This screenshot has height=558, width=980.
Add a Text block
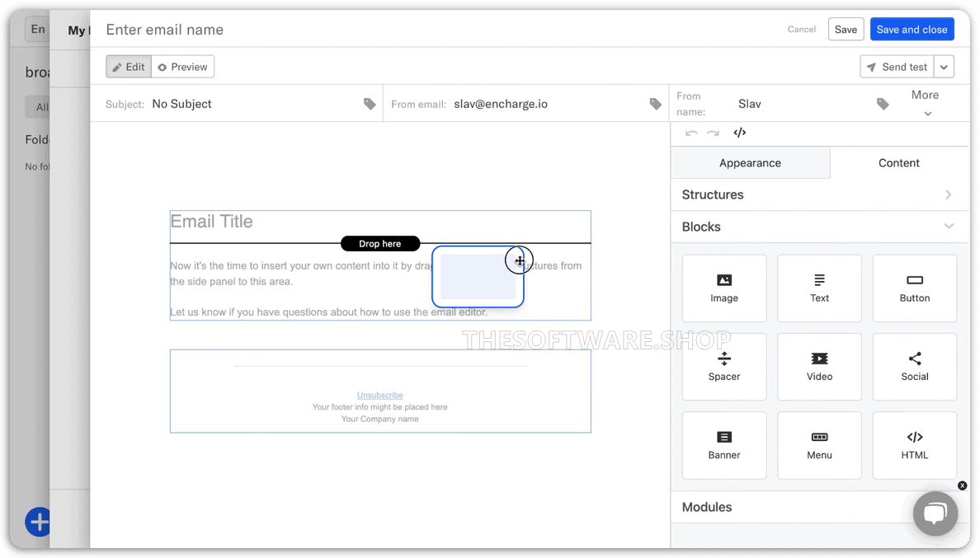(819, 288)
